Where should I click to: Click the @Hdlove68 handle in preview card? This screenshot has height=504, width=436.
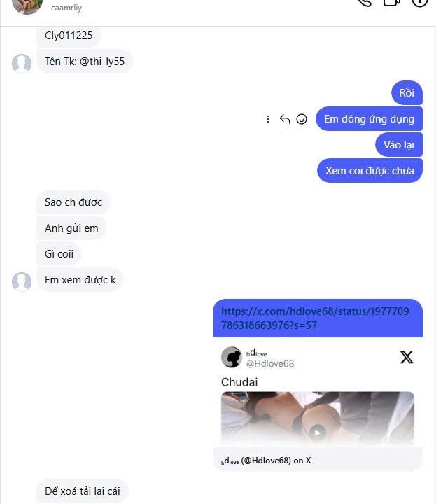pos(270,364)
